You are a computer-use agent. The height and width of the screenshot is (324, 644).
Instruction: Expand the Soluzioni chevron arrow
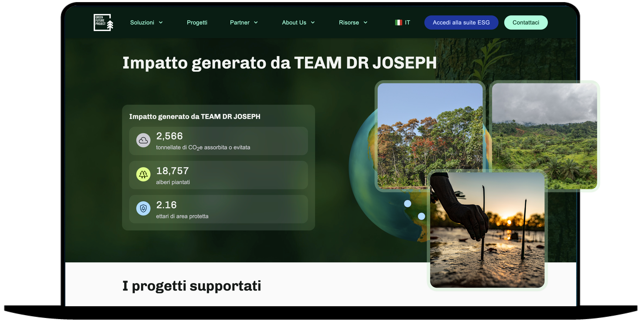point(161,23)
